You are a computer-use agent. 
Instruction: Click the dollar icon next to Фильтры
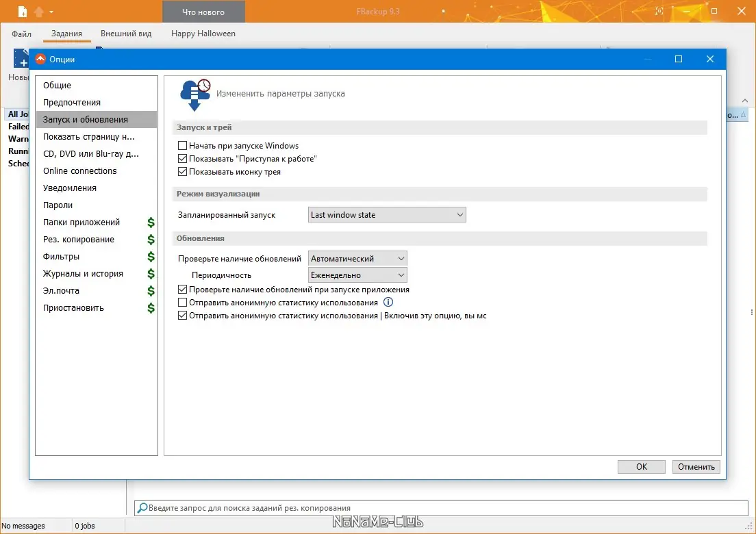point(151,257)
